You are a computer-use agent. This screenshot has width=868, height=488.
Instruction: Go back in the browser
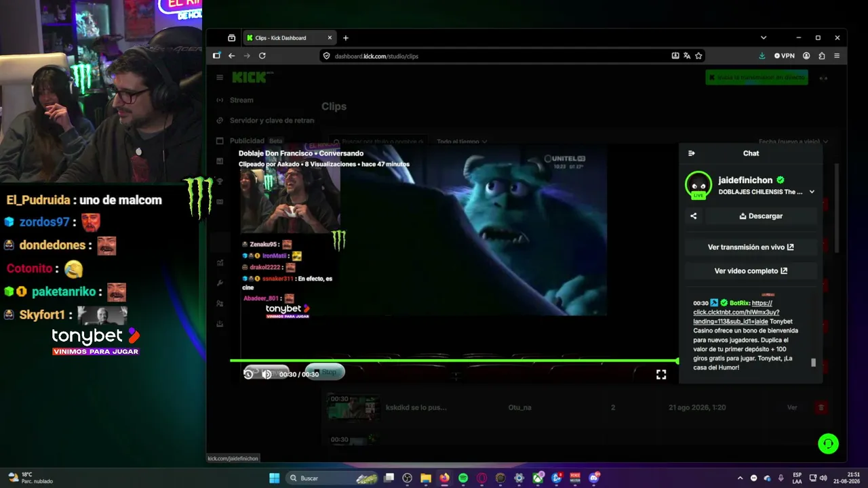coord(231,56)
